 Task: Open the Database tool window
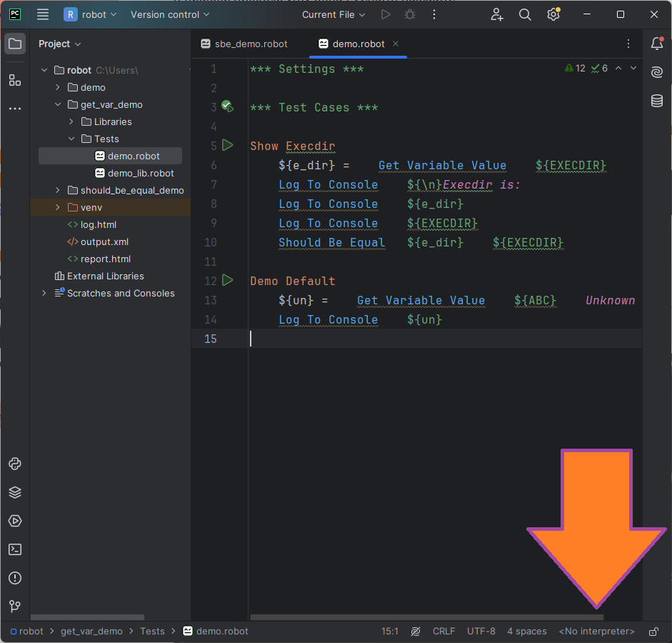(x=657, y=101)
